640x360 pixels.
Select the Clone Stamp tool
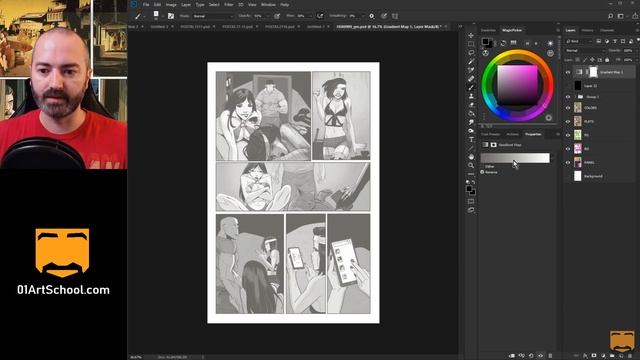tap(471, 96)
